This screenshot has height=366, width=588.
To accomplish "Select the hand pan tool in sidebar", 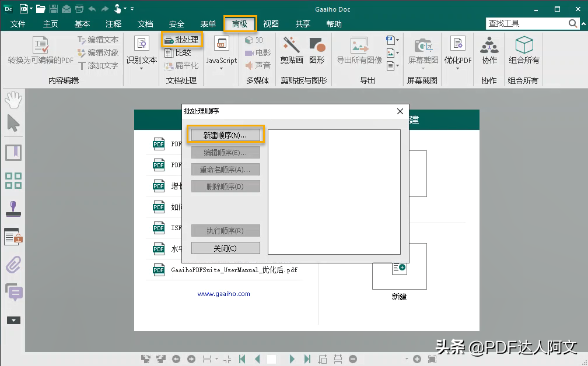I will pos(13,100).
